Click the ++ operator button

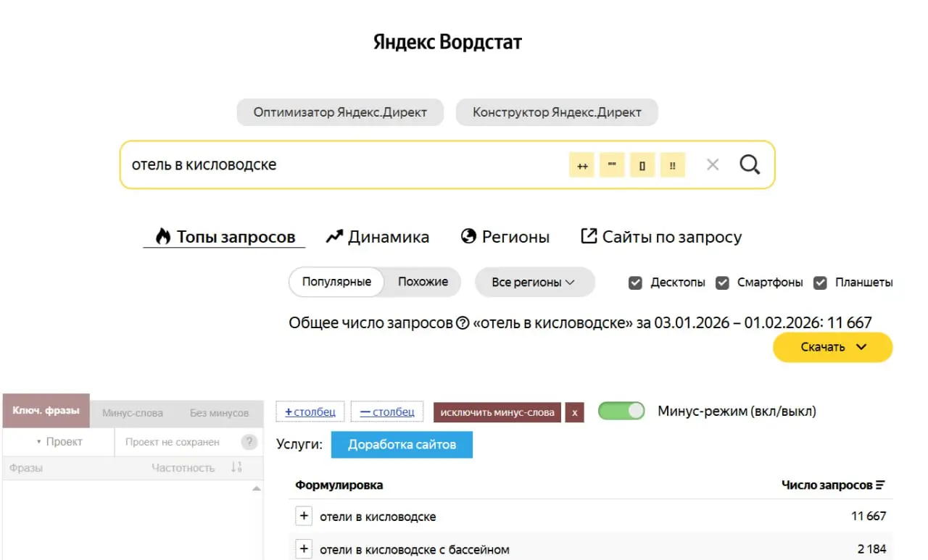[x=581, y=165]
